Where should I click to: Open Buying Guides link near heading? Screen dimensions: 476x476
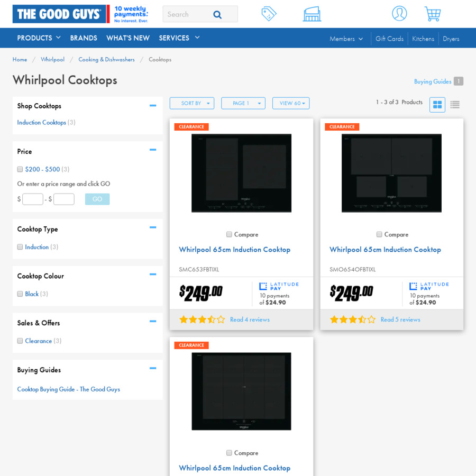click(x=433, y=81)
